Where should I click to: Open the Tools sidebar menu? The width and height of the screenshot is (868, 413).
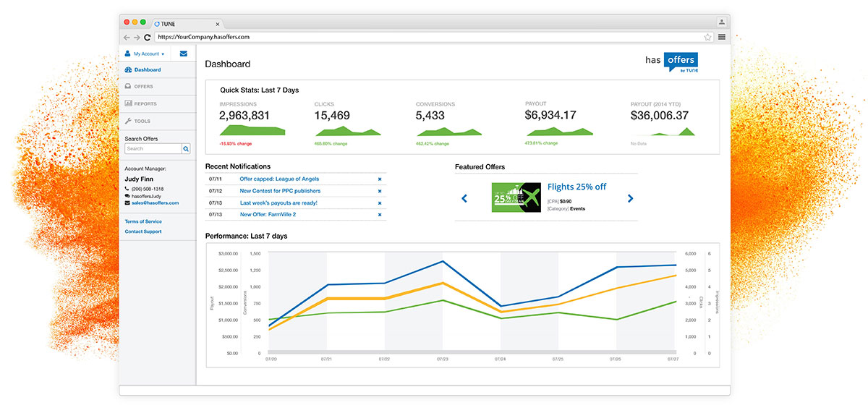click(142, 122)
